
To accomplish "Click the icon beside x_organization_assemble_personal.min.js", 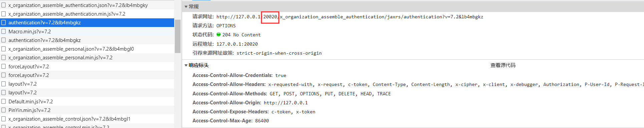I will point(4,58).
